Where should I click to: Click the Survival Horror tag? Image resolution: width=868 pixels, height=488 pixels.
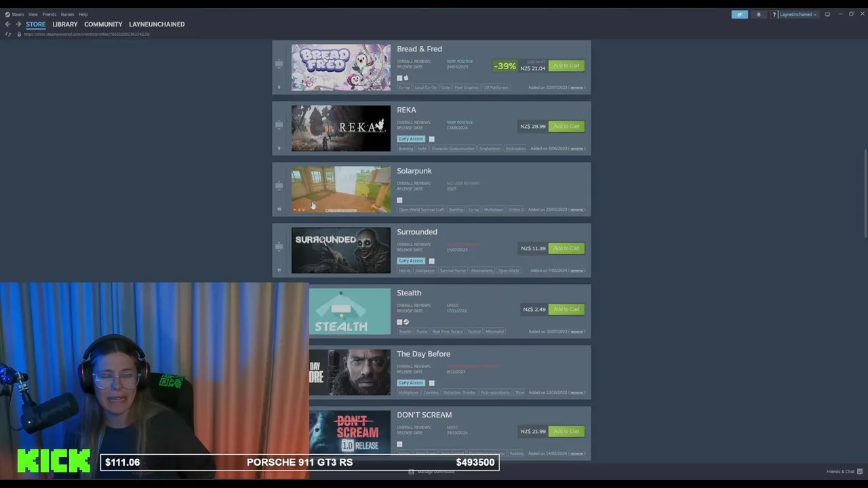pyautogui.click(x=452, y=270)
